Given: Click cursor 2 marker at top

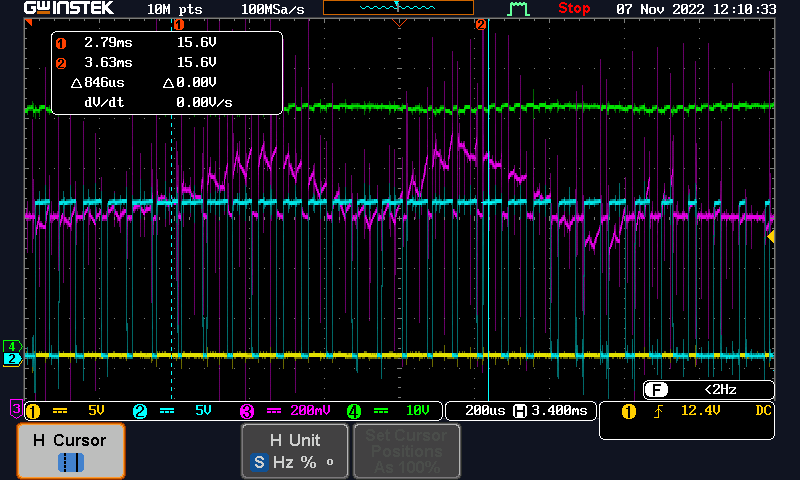Looking at the screenshot, I should [x=481, y=24].
